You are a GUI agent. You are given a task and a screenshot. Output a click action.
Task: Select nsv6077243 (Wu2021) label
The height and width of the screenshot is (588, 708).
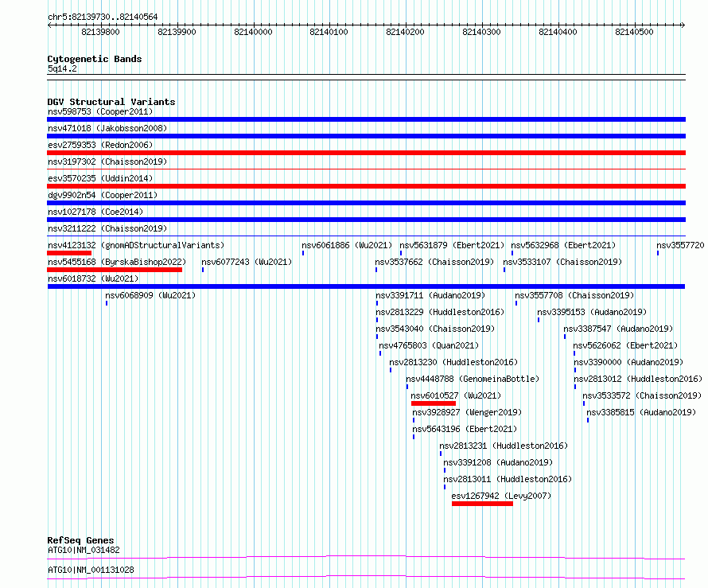pos(247,262)
